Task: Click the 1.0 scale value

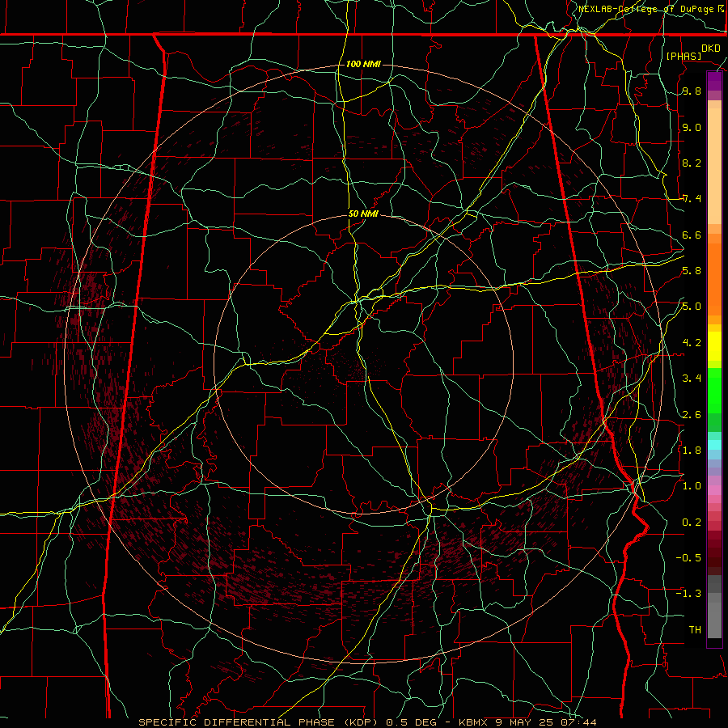Action: pos(692,486)
